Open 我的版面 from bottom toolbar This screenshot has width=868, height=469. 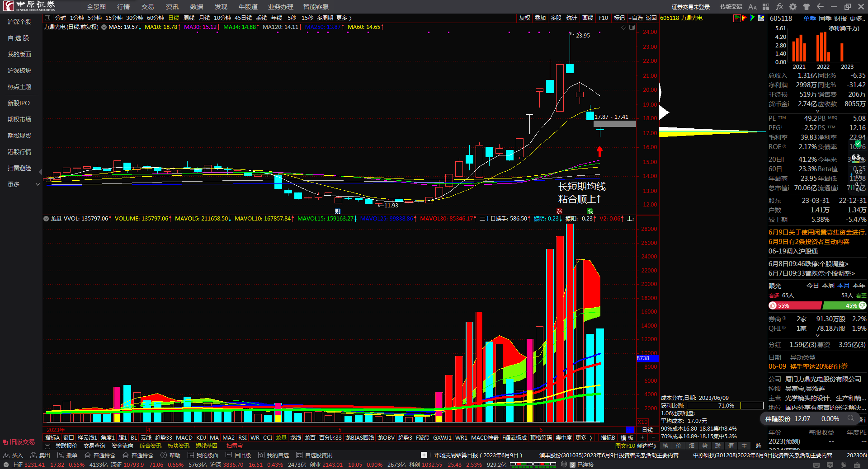tap(203, 455)
